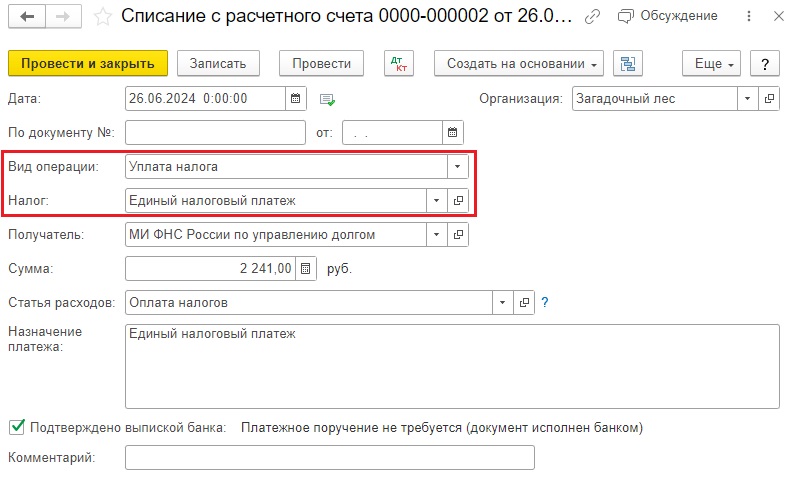
Task: Open the Статья расходов item with open icon
Action: pyautogui.click(x=524, y=302)
